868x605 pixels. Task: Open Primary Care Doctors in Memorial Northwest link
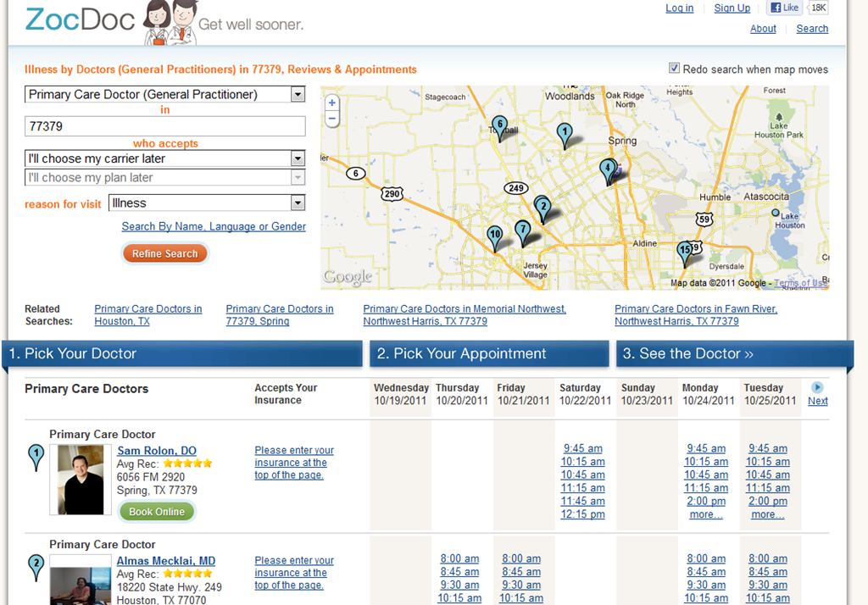point(465,315)
